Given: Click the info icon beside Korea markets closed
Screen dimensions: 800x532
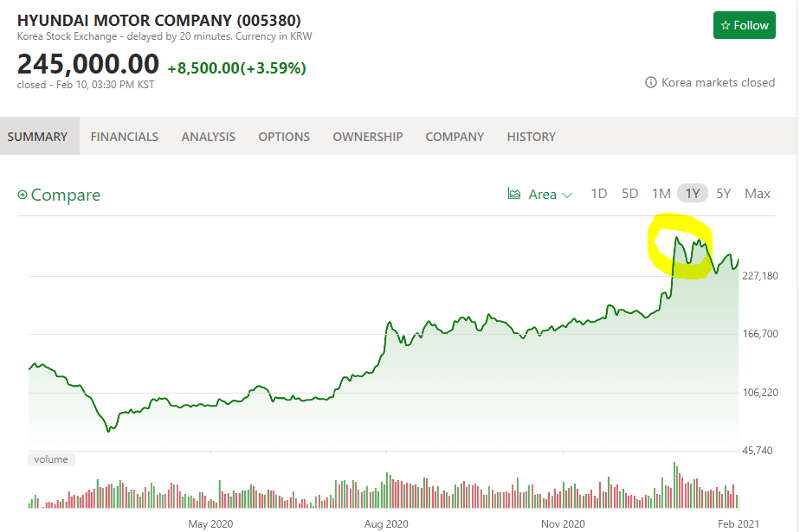Looking at the screenshot, I should coord(651,83).
